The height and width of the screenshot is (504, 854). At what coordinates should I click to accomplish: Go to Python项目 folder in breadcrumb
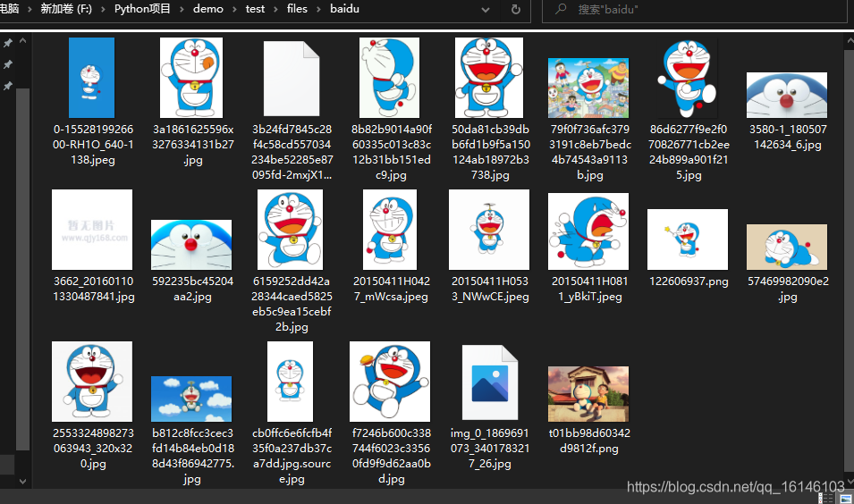pyautogui.click(x=142, y=9)
